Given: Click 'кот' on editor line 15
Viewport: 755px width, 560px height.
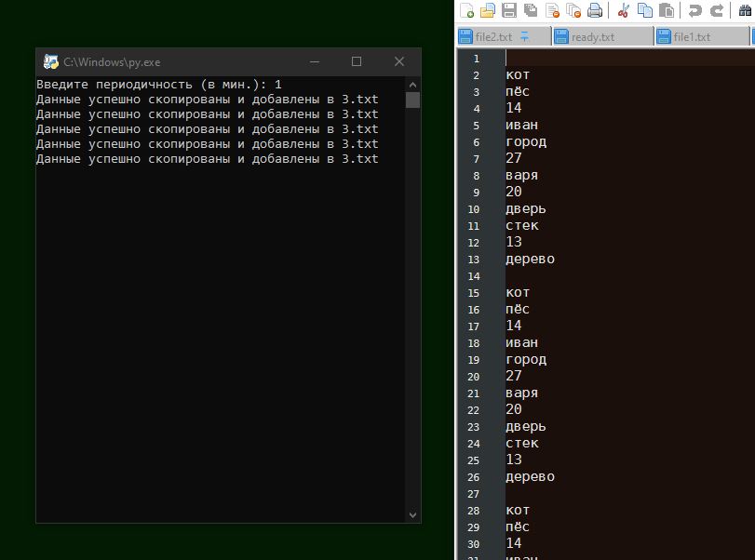Looking at the screenshot, I should [x=518, y=292].
